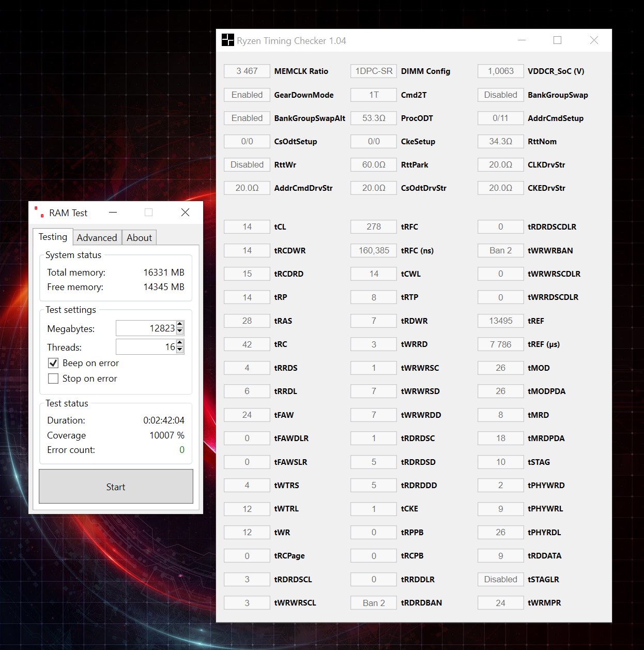
Task: Click the tMRDPDA value 18
Action: coord(501,438)
